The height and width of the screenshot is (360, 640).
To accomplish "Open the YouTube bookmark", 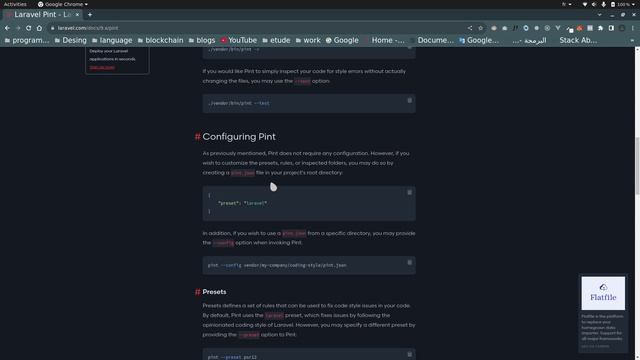I will [239, 40].
